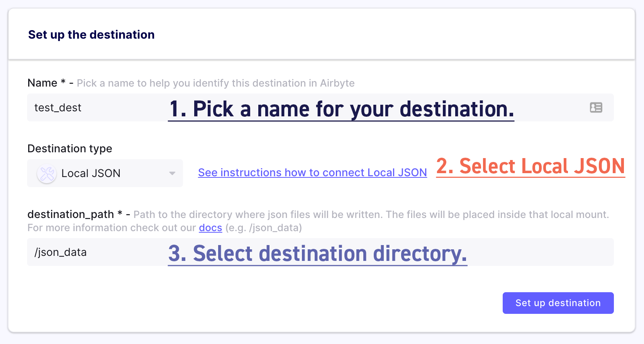This screenshot has width=644, height=344.
Task: Click the Name helper text about Airbyte
Action: click(215, 83)
